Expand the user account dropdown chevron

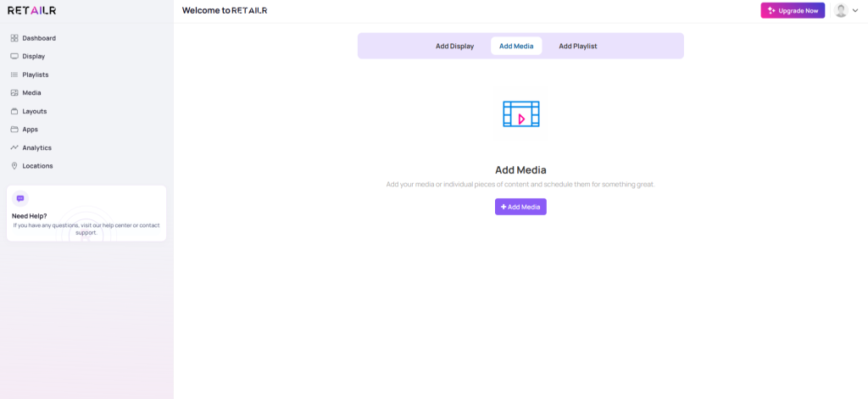(855, 11)
